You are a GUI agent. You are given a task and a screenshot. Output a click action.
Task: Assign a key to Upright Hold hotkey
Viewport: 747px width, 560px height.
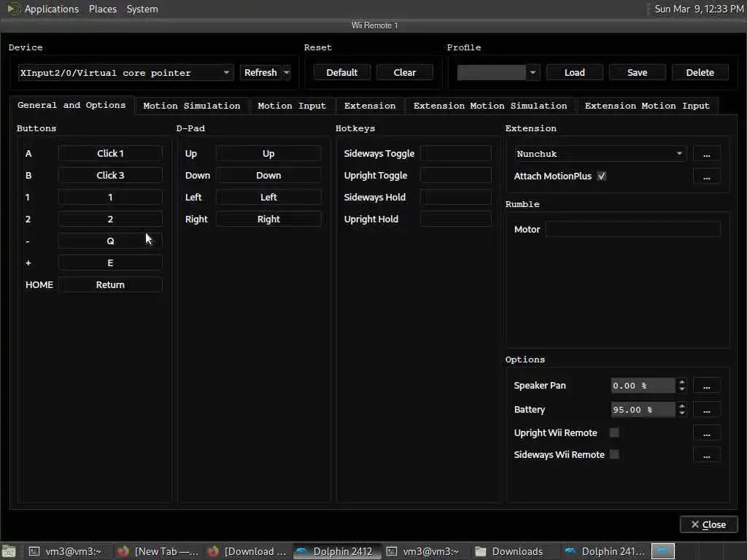(455, 219)
